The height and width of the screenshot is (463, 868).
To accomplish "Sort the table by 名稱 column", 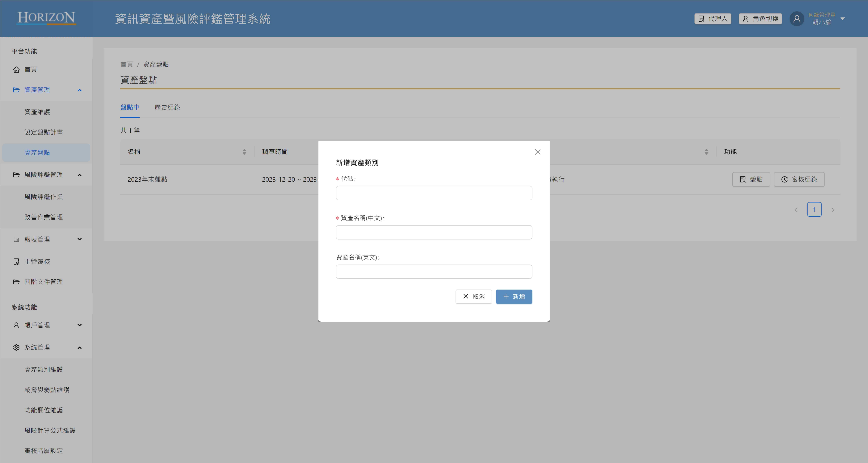I will (x=244, y=152).
